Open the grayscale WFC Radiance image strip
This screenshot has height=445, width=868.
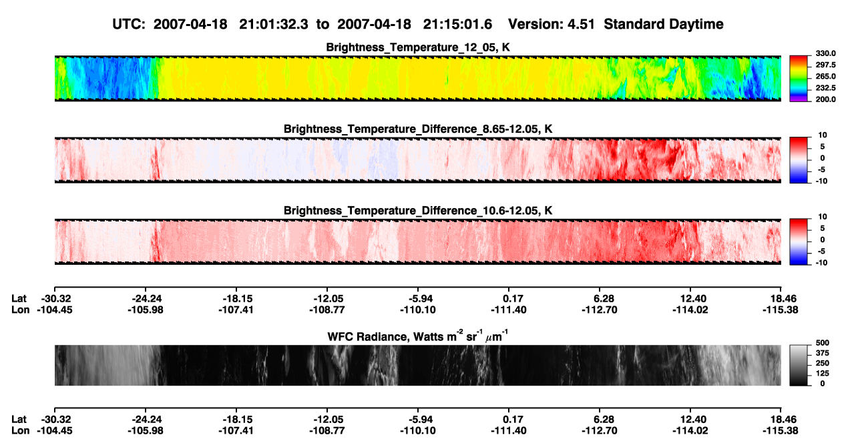(x=417, y=365)
